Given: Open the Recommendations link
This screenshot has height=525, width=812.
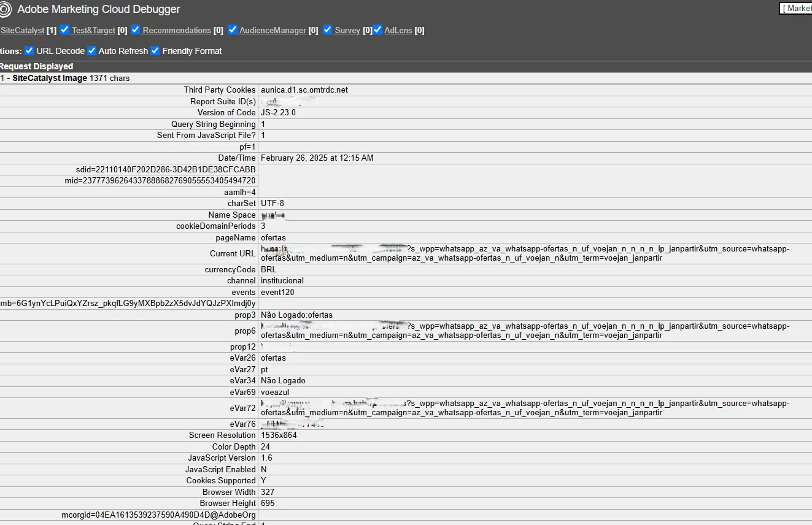Looking at the screenshot, I should 177,30.
